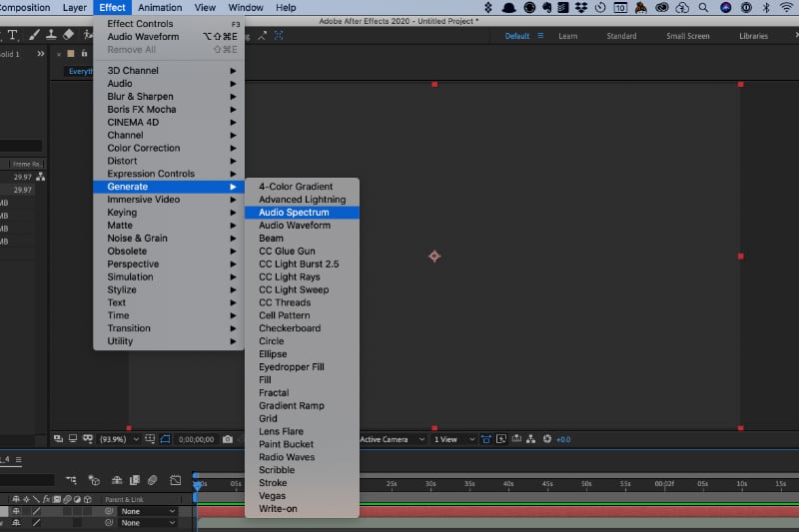Viewport: 799px width, 532px height.
Task: Select CC Light Sweep effect
Action: coord(302,289)
